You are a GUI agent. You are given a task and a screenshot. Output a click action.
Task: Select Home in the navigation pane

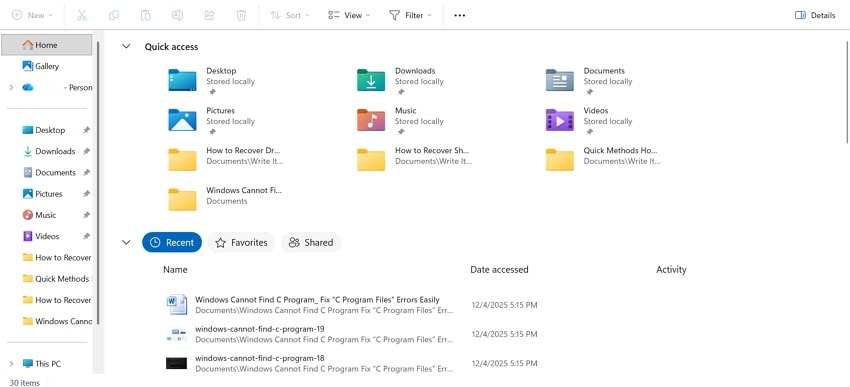coord(47,45)
